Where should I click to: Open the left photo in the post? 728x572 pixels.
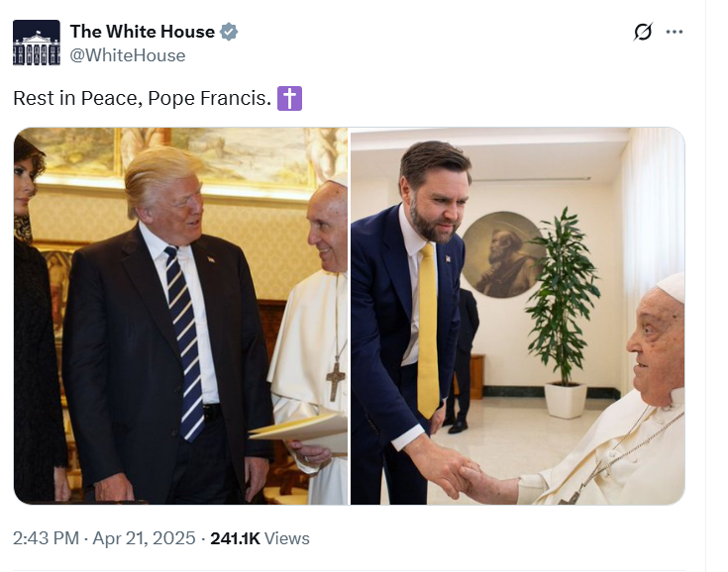point(180,317)
